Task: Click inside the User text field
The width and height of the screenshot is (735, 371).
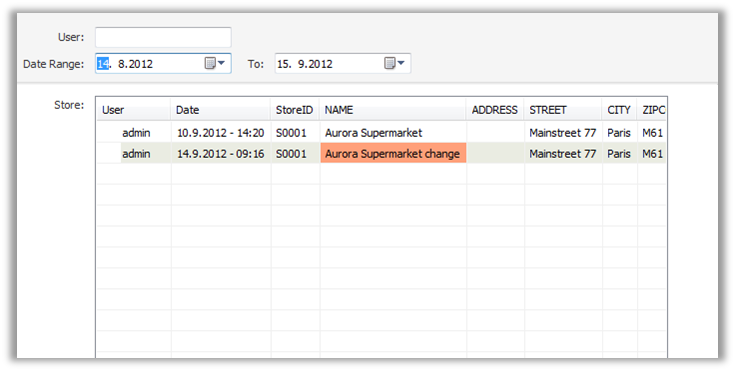Action: tap(163, 38)
